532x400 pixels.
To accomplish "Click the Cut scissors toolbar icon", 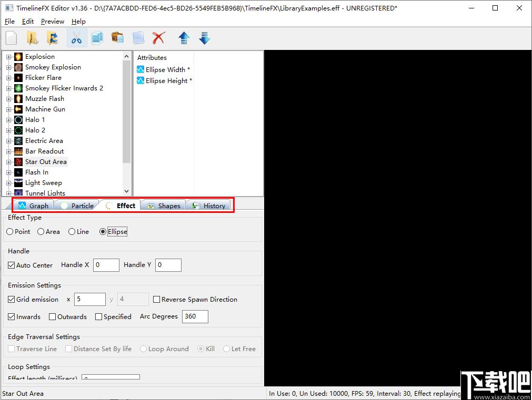I will 76,38.
